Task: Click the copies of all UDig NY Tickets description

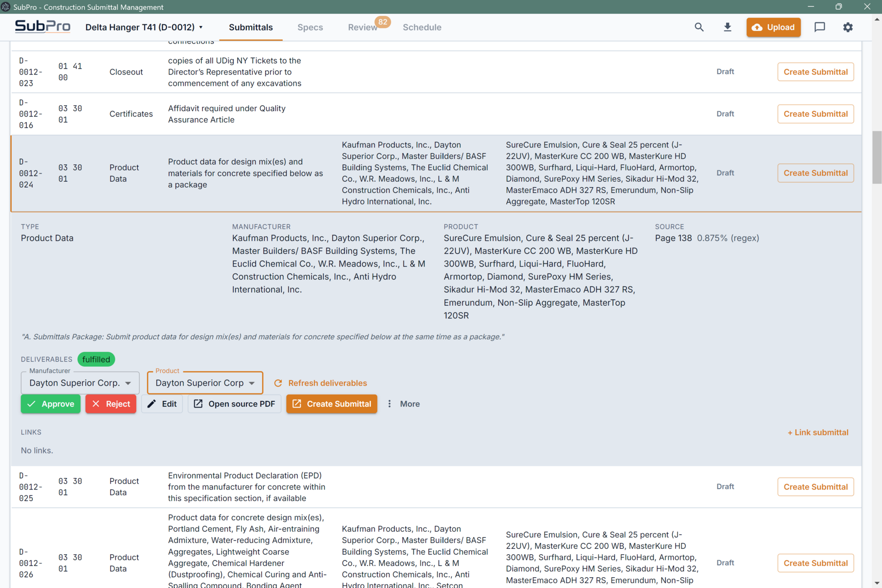Action: tap(235, 72)
